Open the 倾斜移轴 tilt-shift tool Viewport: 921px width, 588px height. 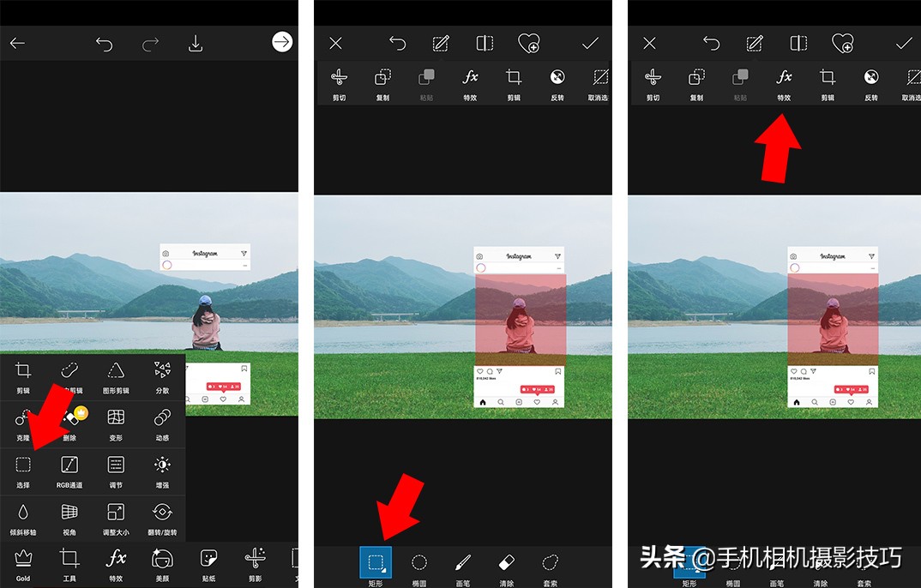point(23,519)
